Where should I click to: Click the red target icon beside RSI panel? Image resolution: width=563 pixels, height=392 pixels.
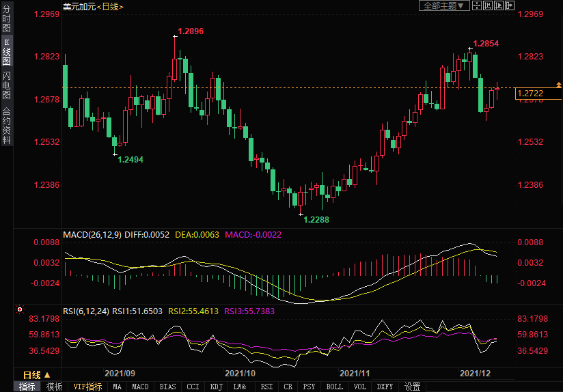pos(20,309)
